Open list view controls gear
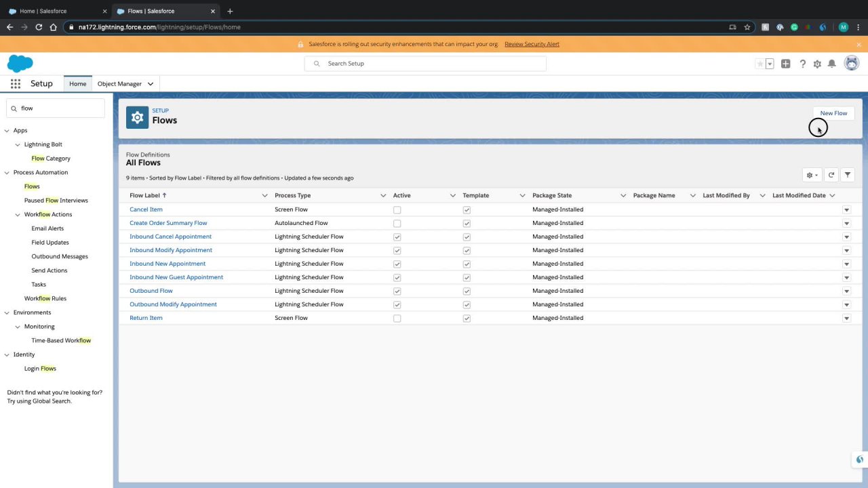 click(812, 175)
